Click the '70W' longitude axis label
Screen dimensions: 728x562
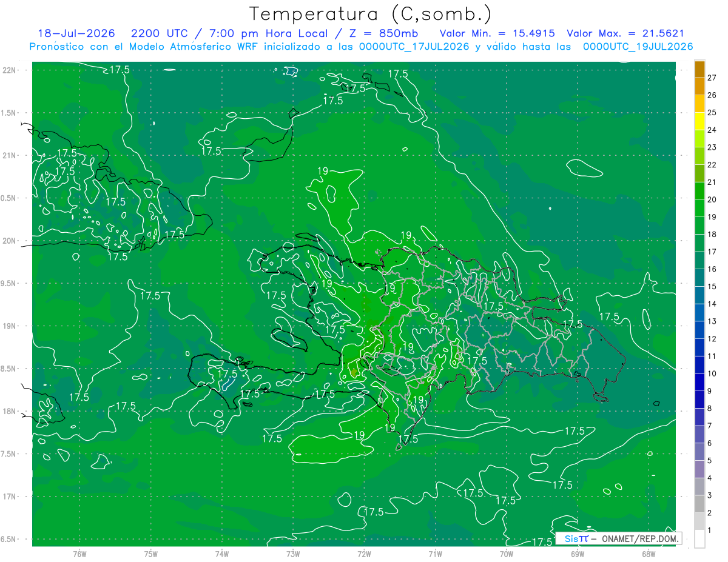coord(507,554)
